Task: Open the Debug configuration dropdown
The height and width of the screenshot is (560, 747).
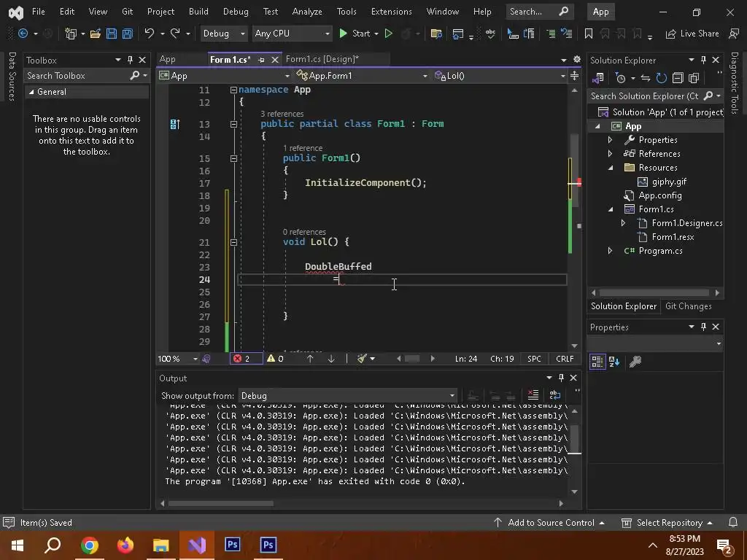Action: pos(223,34)
